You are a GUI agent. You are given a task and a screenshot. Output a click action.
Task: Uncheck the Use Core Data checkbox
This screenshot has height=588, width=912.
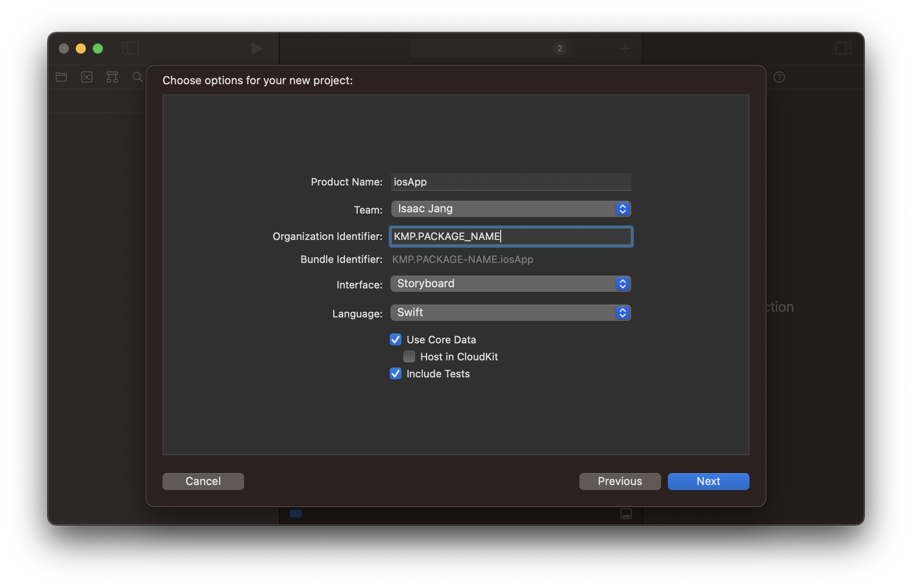point(396,340)
